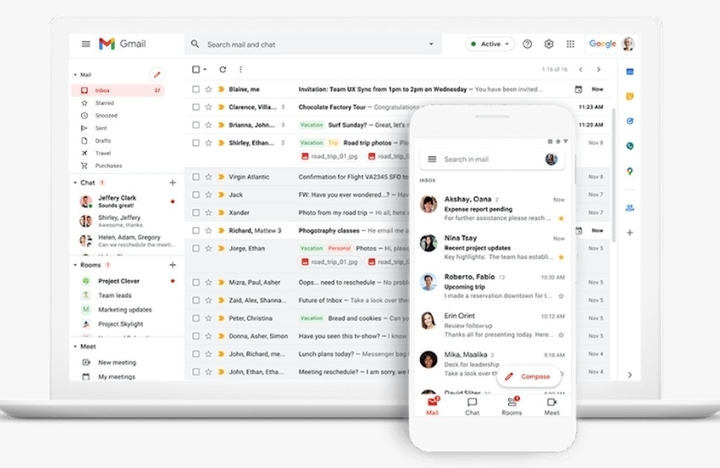Tap the Meet tab on the phone
The height and width of the screenshot is (468, 720).
[551, 406]
